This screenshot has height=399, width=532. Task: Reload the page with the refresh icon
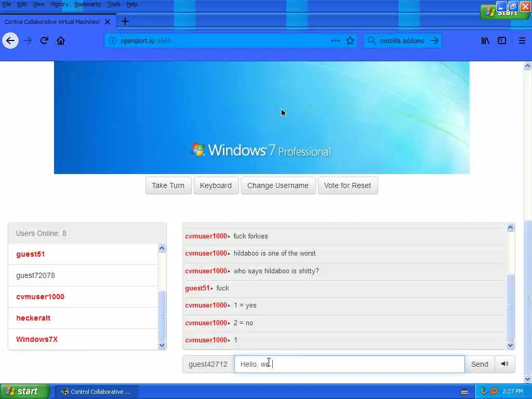click(44, 41)
